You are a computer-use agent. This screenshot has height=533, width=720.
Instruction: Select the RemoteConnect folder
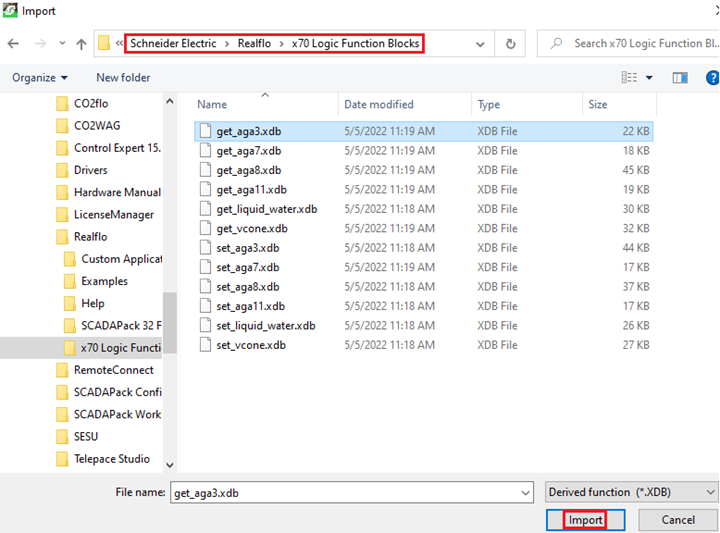pyautogui.click(x=105, y=370)
